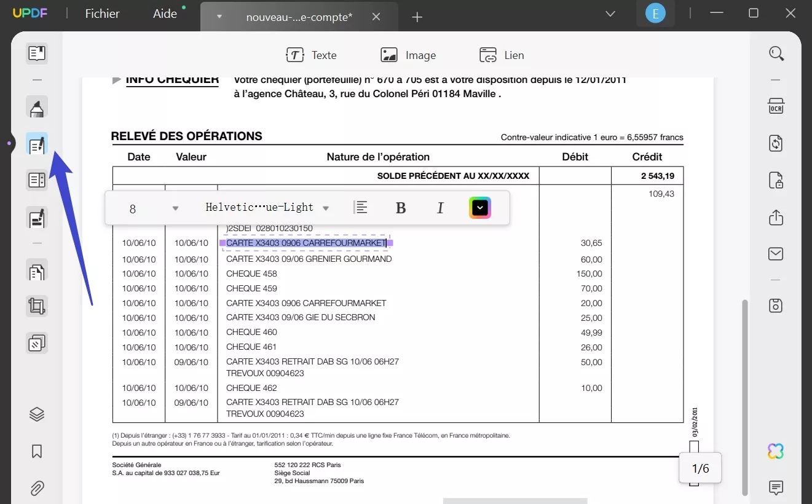Click the Nature de l'opération column header
812x504 pixels.
coord(378,157)
